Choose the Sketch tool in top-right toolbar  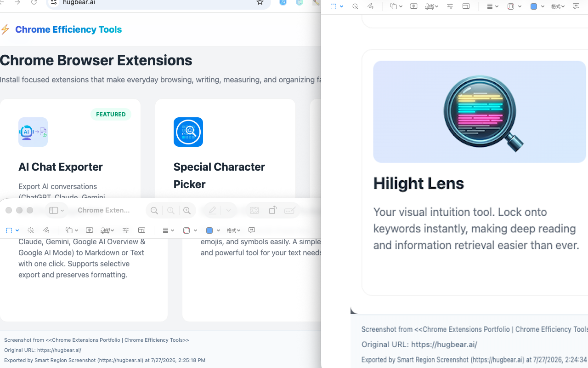(371, 6)
